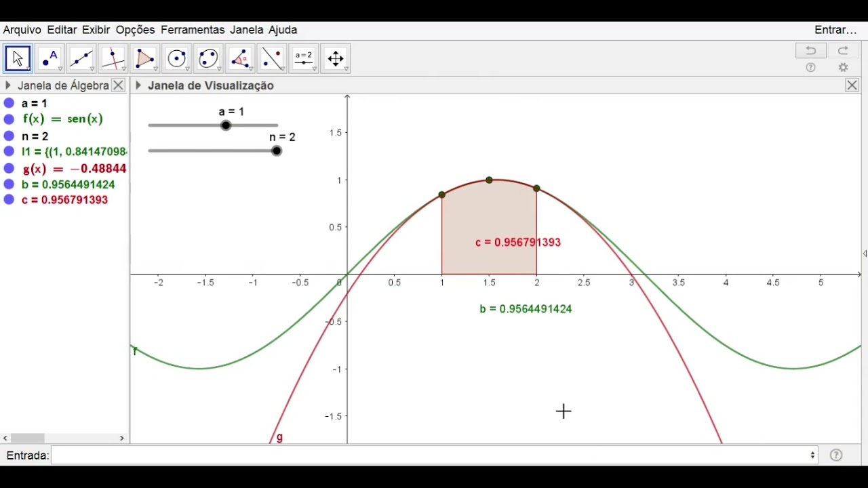Screen dimensions: 868x488
Task: Expand the Janela de Visualização style bar
Action: (138, 85)
